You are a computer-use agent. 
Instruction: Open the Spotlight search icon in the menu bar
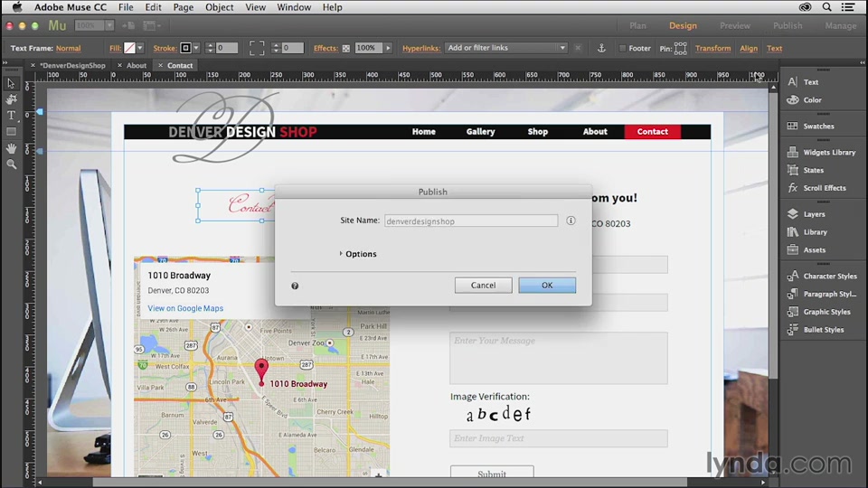coord(826,7)
